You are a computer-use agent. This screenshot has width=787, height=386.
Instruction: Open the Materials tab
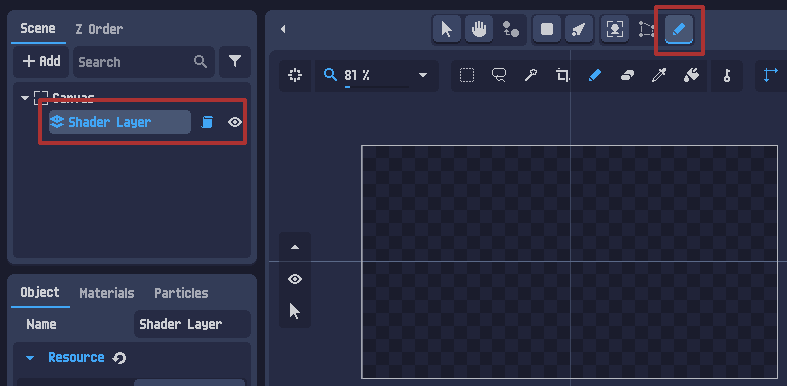tap(106, 293)
